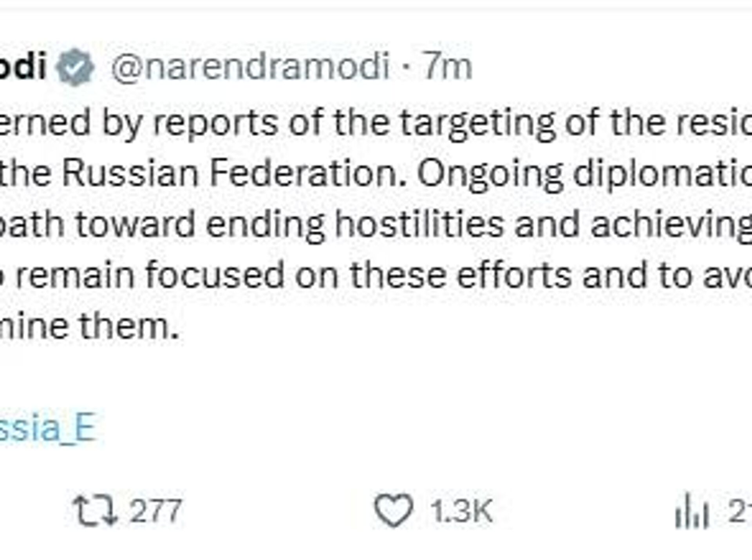Click the 277 repost count

[x=155, y=510]
